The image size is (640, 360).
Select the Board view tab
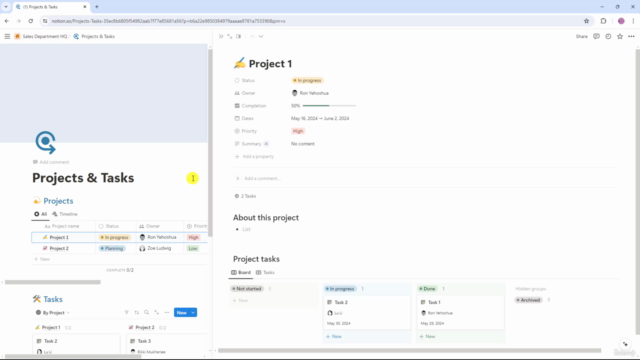[241, 272]
